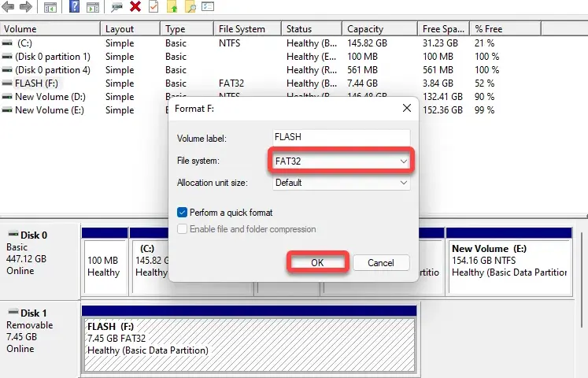The image size is (588, 378).
Task: Click the Disk 0 drive icon
Action: click(x=13, y=234)
